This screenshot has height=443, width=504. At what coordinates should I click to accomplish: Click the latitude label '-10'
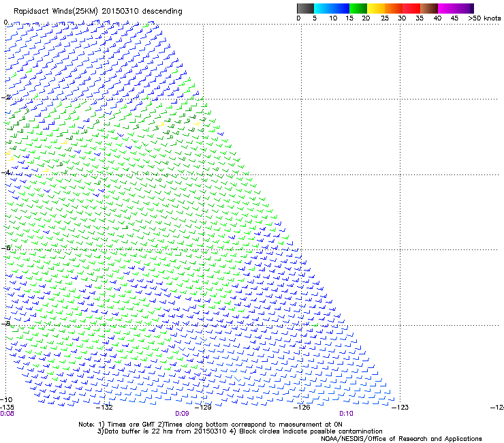coord(6,400)
